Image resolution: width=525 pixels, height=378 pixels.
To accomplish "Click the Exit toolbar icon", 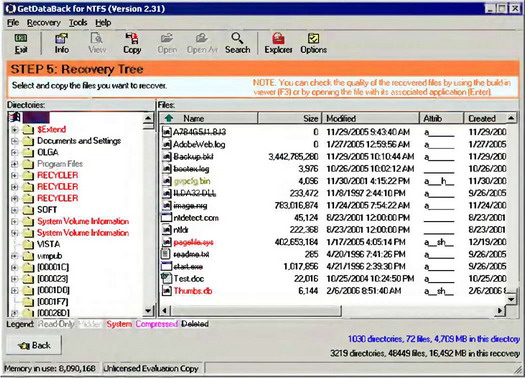I will click(21, 39).
